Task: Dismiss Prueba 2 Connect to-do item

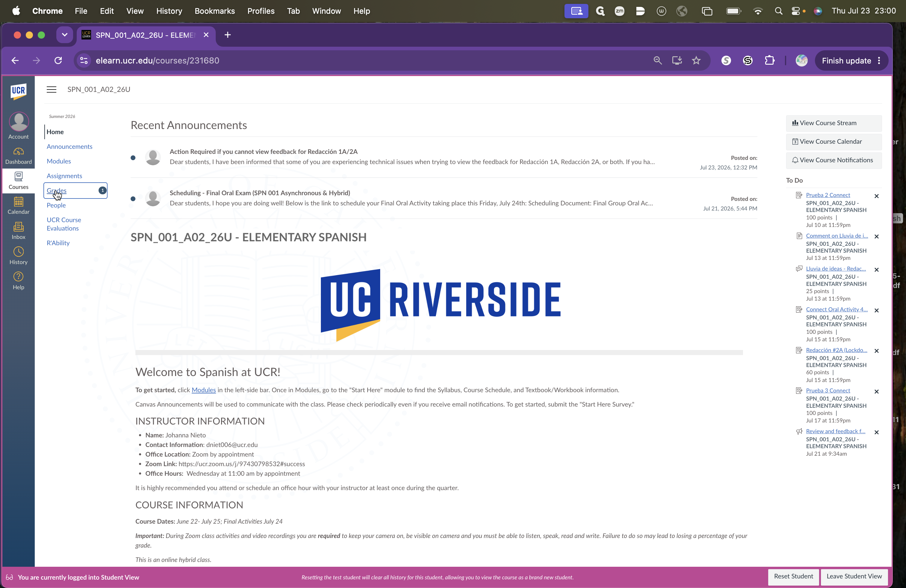Action: (x=876, y=196)
